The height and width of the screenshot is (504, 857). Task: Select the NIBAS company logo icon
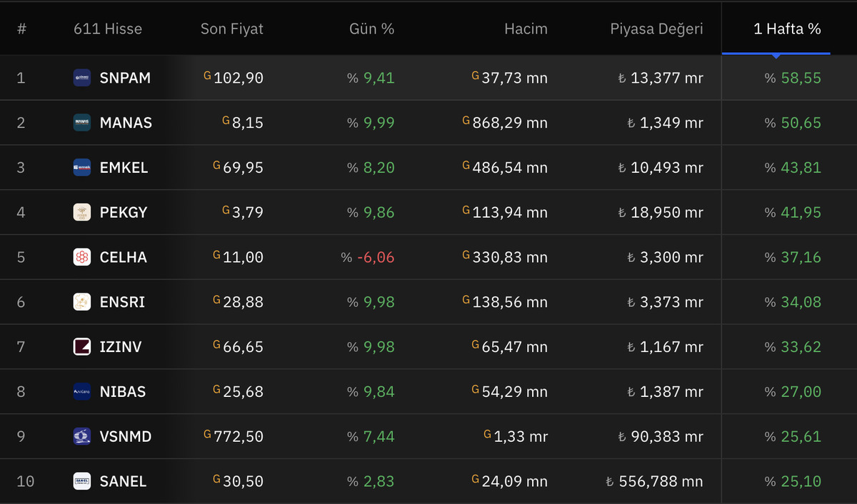tap(82, 391)
